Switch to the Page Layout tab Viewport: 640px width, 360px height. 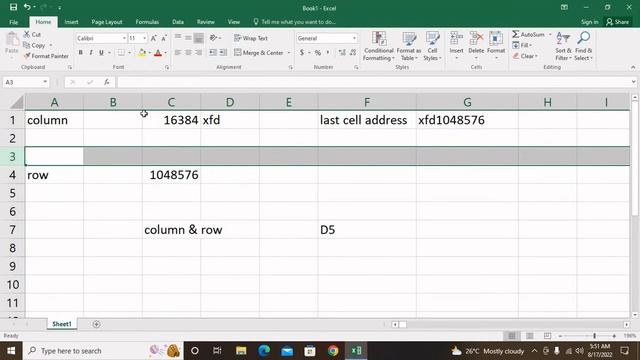click(x=107, y=22)
